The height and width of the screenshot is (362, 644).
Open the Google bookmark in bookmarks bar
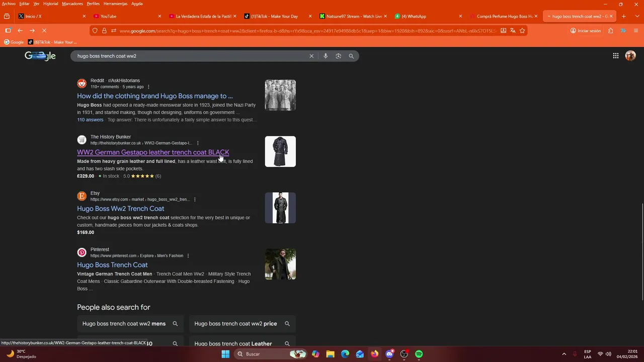click(x=14, y=42)
